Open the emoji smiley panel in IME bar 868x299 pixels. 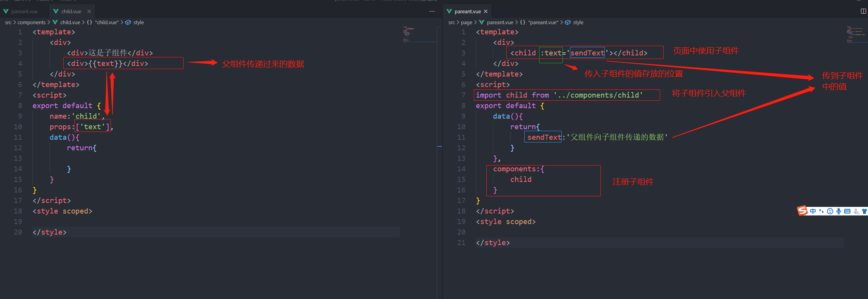tap(830, 211)
